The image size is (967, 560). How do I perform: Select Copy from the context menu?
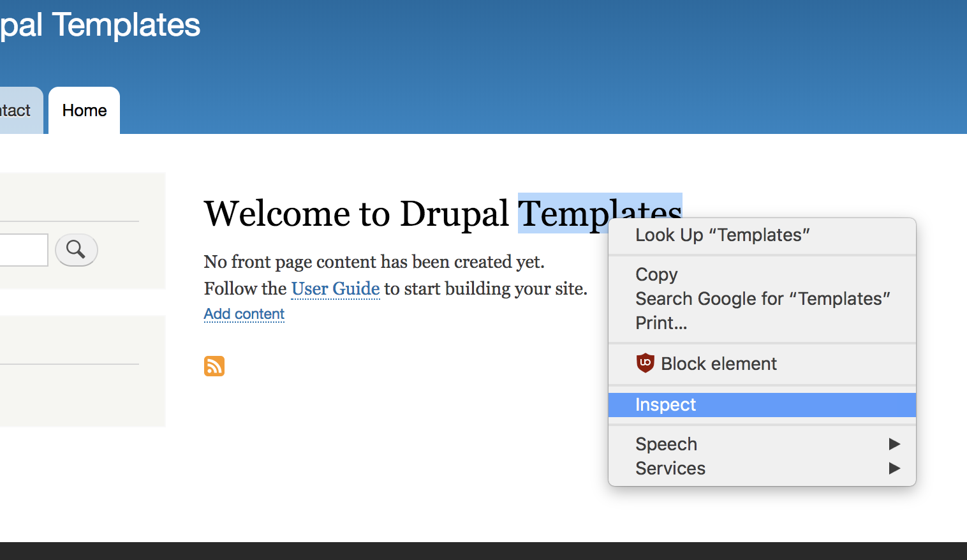pyautogui.click(x=762, y=274)
